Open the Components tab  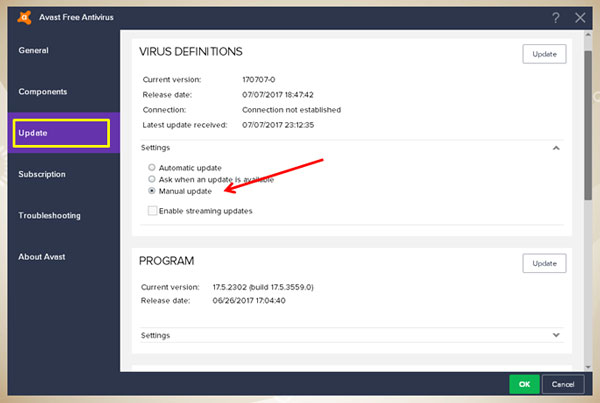click(x=64, y=92)
